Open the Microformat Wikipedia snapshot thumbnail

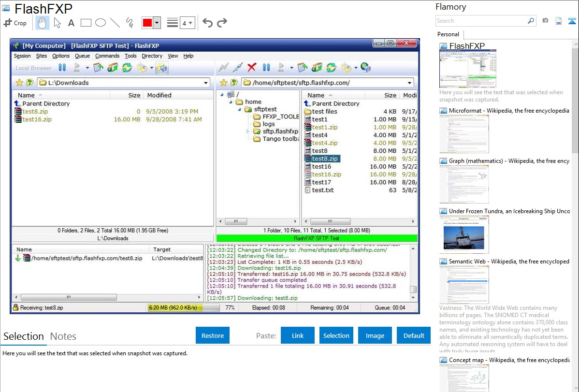(464, 134)
